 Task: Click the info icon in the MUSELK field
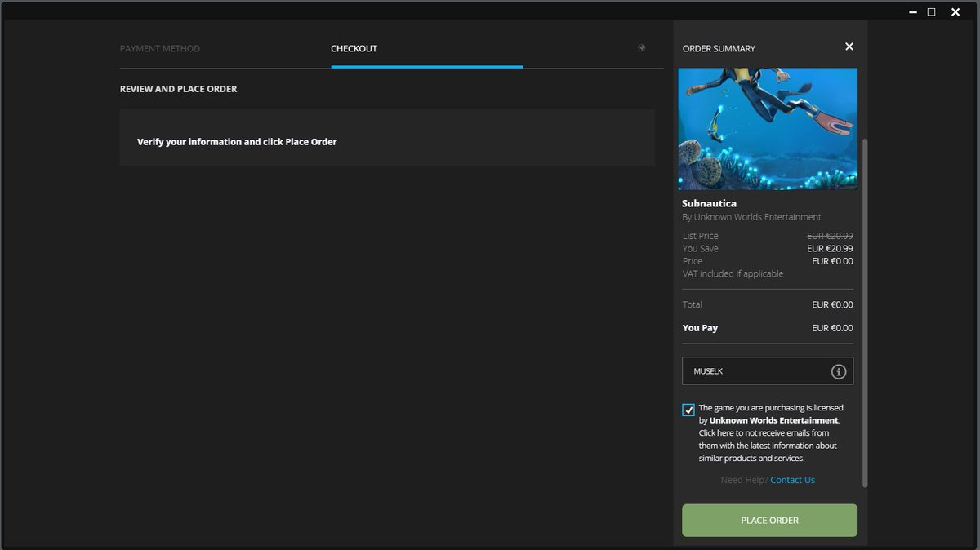[838, 371]
